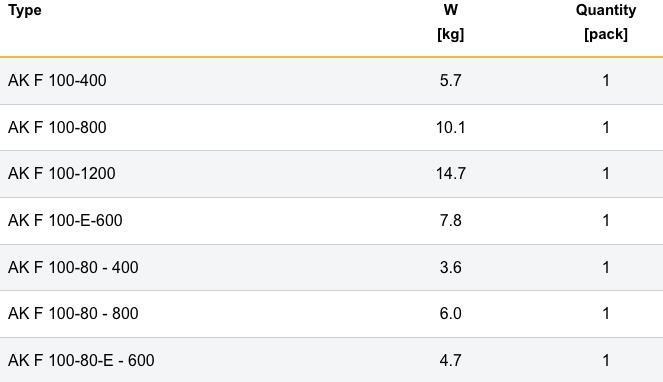Click the Quantity [pack] column header
This screenshot has height=382, width=663.
605,22
